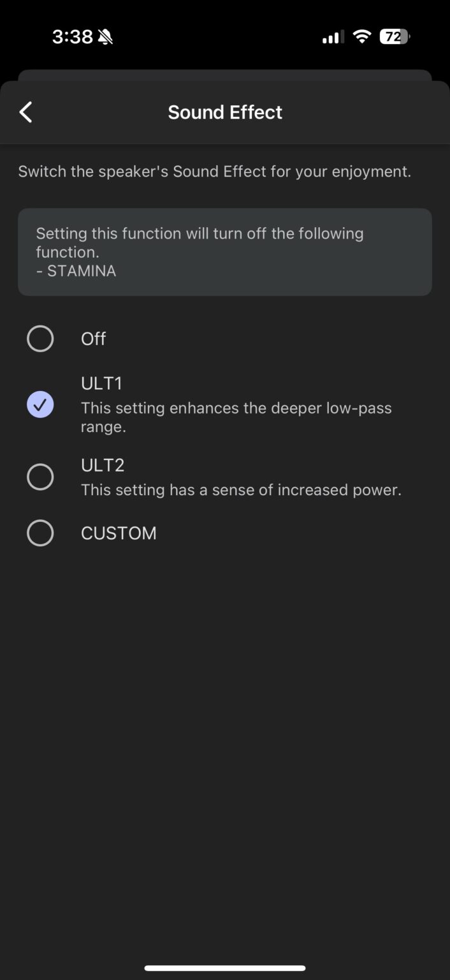Tap the back chevron to exit Sound Effect
The image size is (450, 980).
pyautogui.click(x=25, y=112)
